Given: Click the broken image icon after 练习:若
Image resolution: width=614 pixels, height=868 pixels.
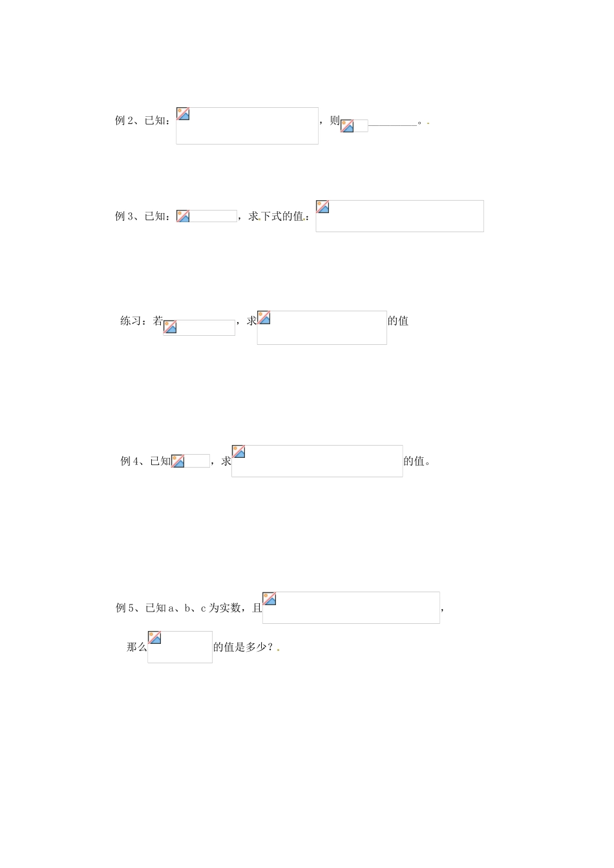Looking at the screenshot, I should (x=170, y=327).
